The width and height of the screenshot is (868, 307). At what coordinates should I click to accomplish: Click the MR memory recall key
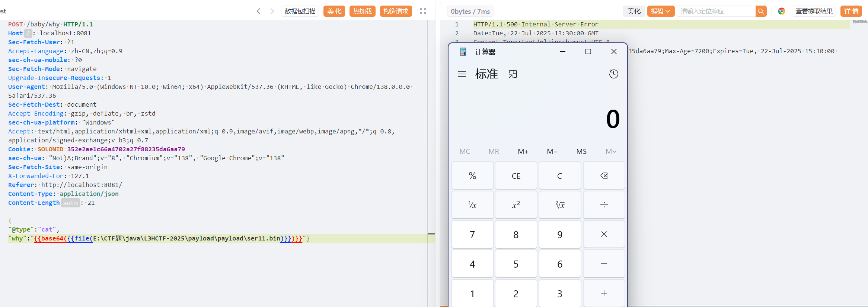point(494,151)
